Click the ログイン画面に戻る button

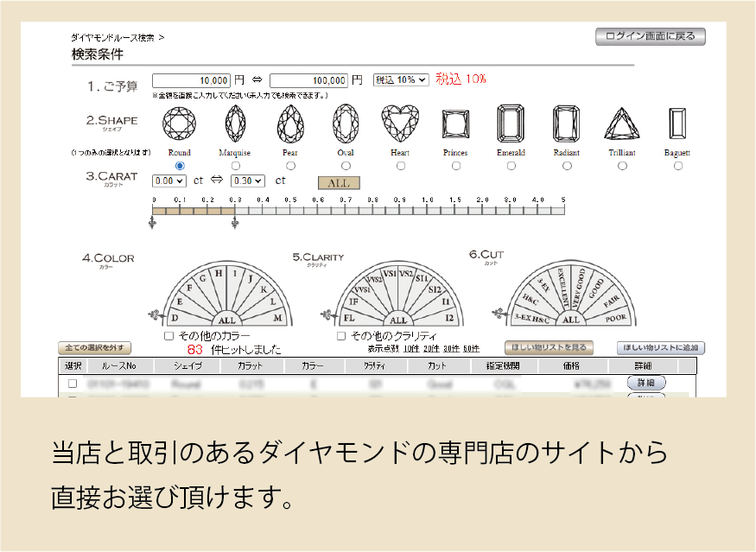point(650,36)
